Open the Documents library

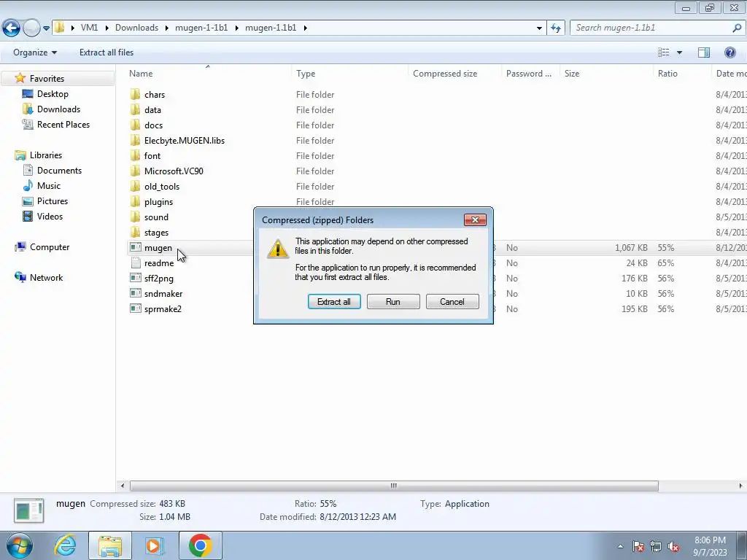pyautogui.click(x=59, y=171)
